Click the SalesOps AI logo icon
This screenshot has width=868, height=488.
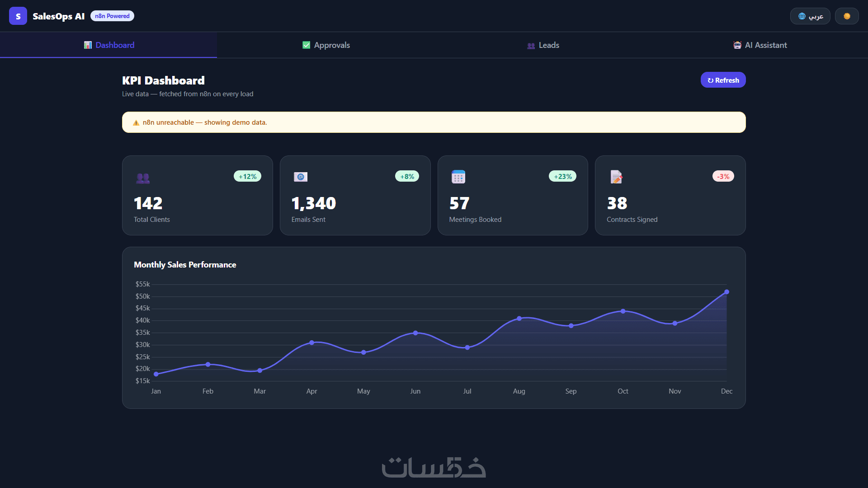tap(18, 16)
